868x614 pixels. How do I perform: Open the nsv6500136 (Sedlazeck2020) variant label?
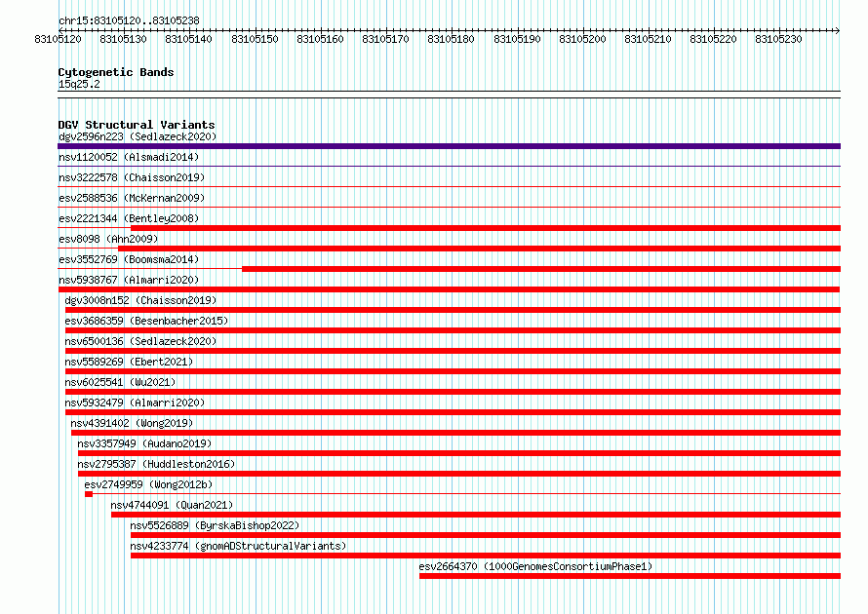(x=140, y=341)
